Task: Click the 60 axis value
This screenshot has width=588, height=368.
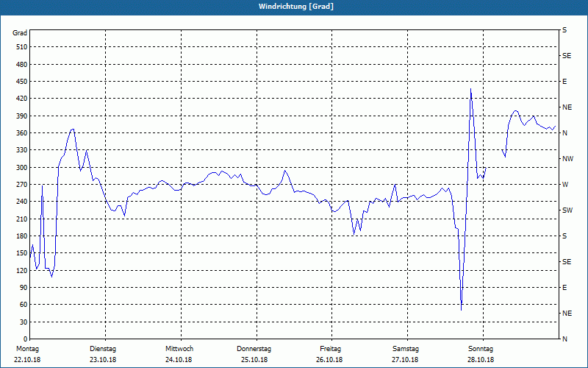Action: 24,305
